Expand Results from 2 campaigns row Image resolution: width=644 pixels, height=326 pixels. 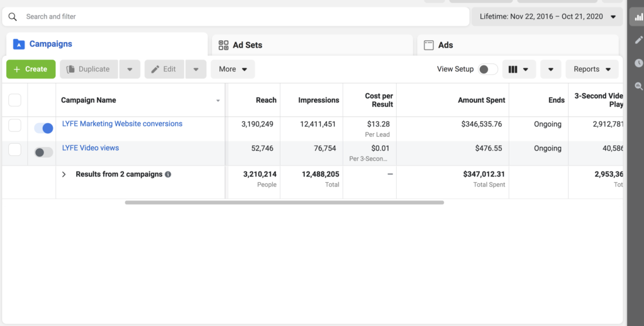click(64, 175)
